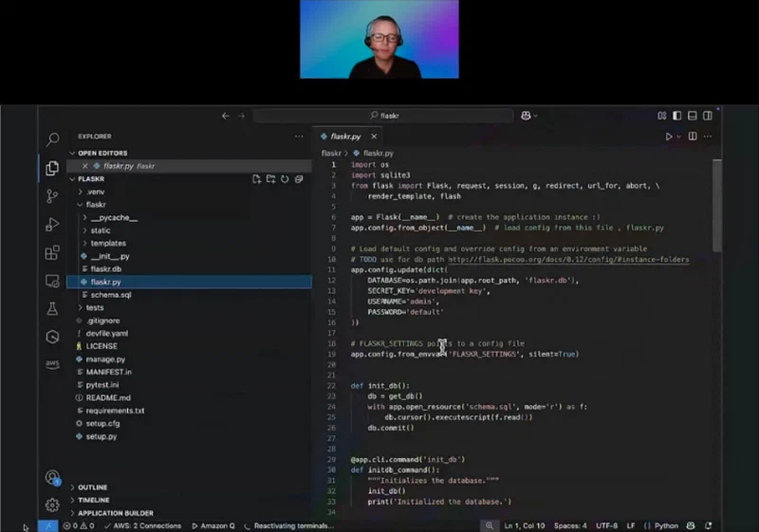The image size is (759, 532).
Task: Run the Python file with play button
Action: coord(669,137)
